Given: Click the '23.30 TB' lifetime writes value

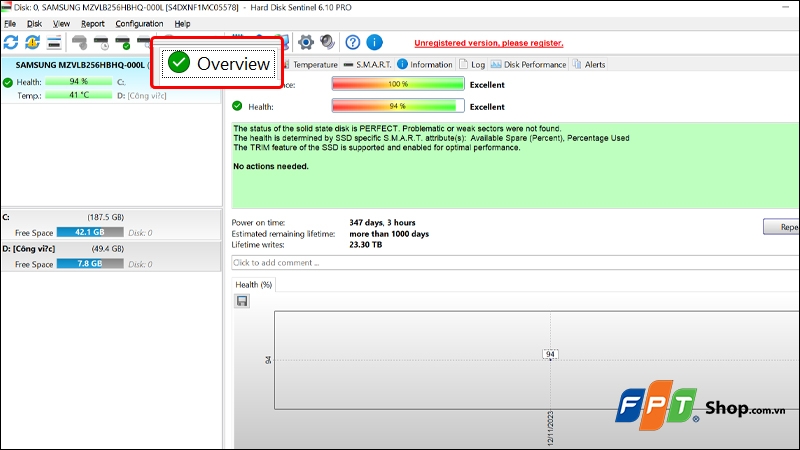Looking at the screenshot, I should (365, 244).
